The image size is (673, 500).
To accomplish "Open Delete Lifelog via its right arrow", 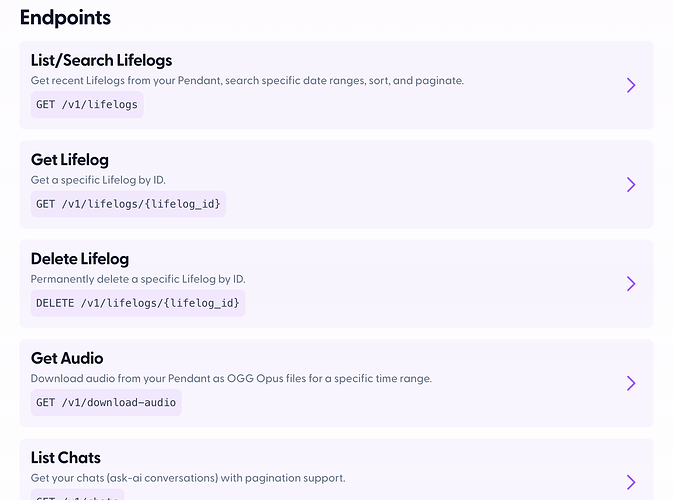I will pos(631,284).
